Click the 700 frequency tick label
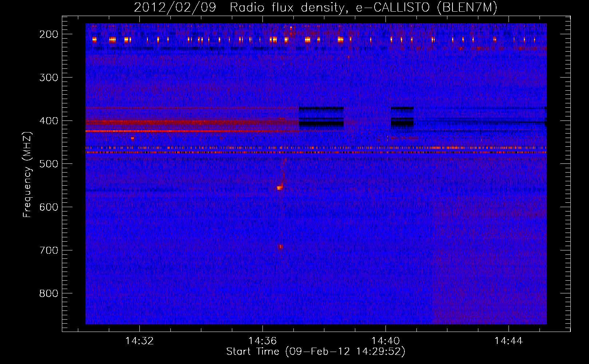Screen dimensions: 589x364 point(49,250)
